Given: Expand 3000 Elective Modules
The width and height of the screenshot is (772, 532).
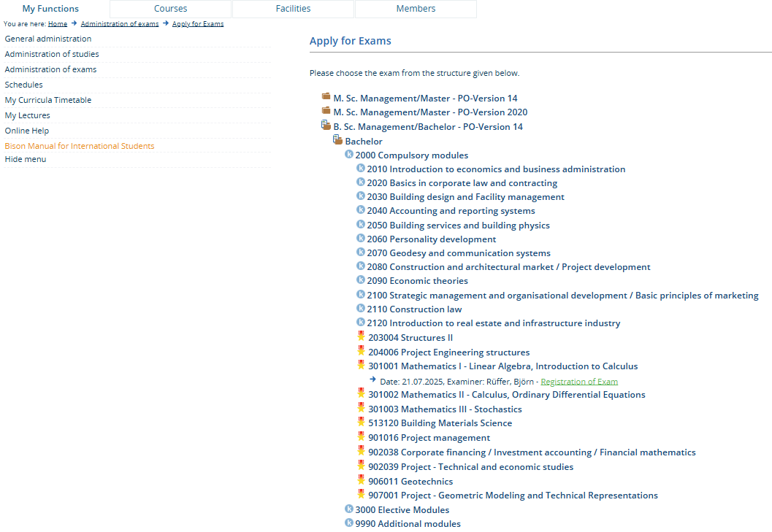Looking at the screenshot, I should [x=402, y=510].
